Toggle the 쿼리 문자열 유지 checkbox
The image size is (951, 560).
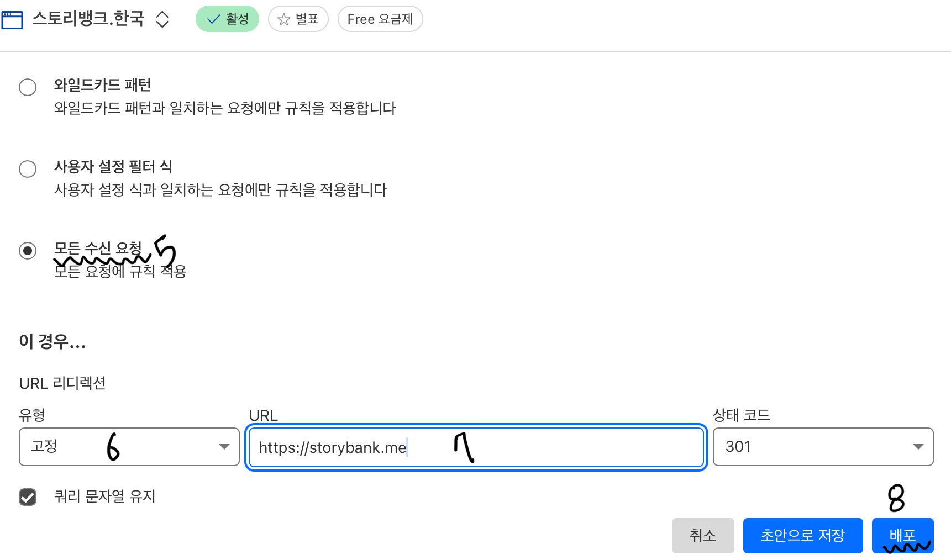28,497
